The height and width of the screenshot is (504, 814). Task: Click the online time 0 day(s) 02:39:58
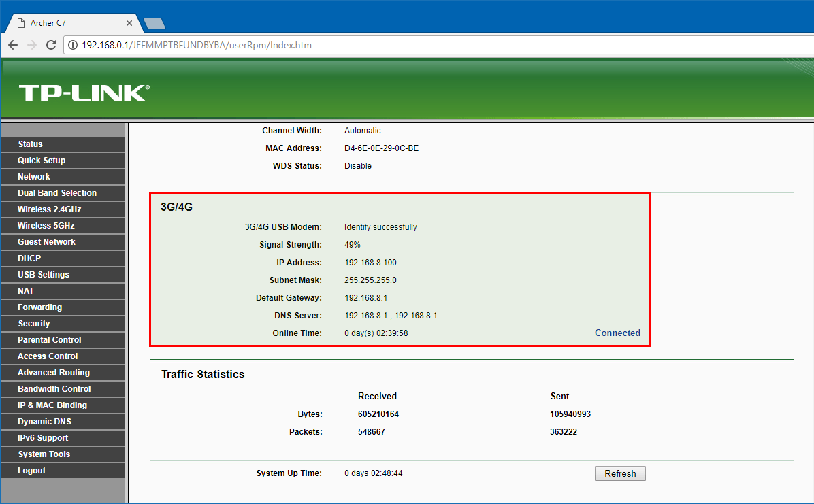coord(376,333)
